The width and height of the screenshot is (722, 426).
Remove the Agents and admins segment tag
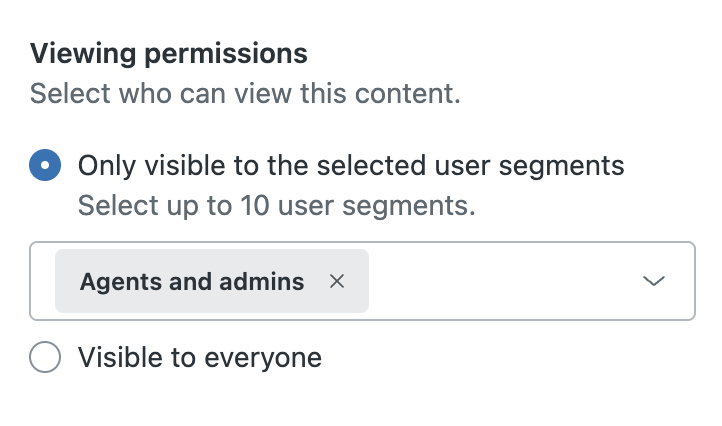[337, 282]
